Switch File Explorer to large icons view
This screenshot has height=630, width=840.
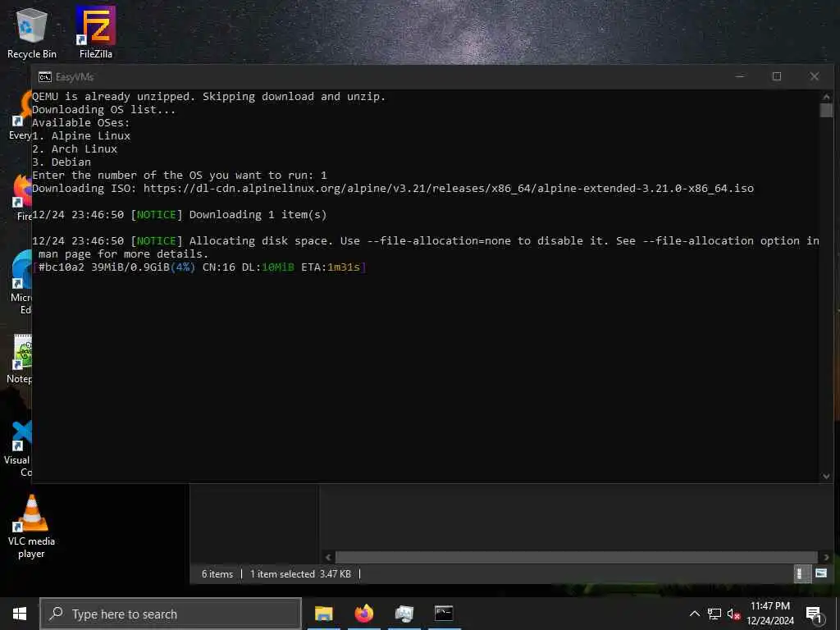820,573
